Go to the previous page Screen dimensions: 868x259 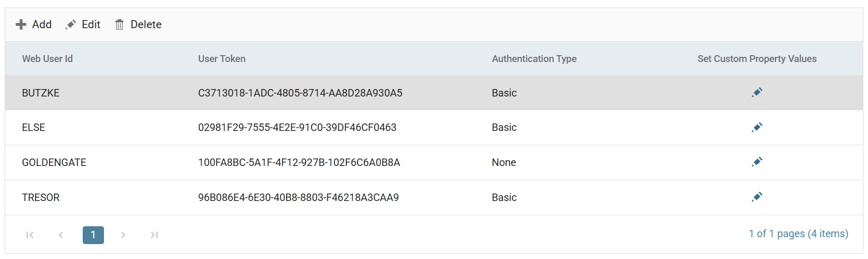coord(61,234)
